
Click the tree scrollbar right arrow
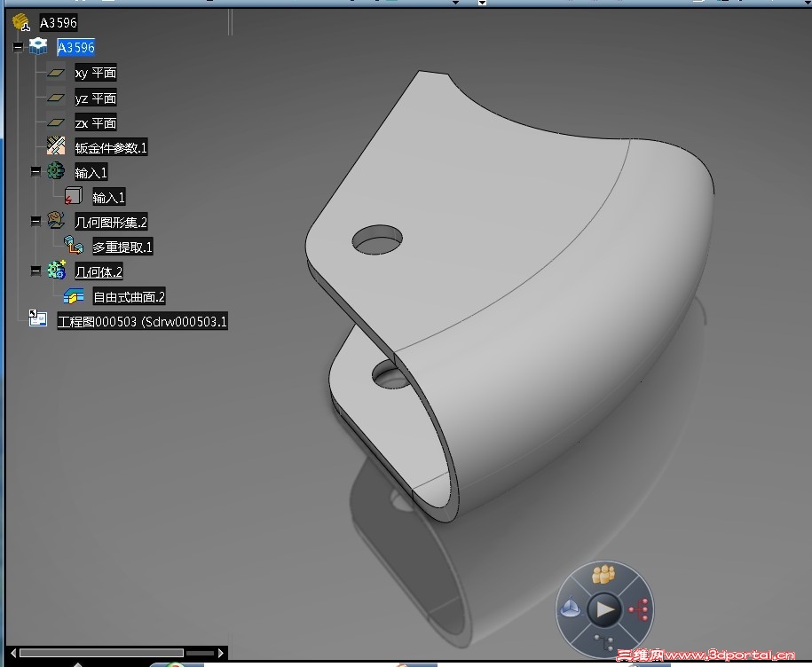click(x=221, y=653)
